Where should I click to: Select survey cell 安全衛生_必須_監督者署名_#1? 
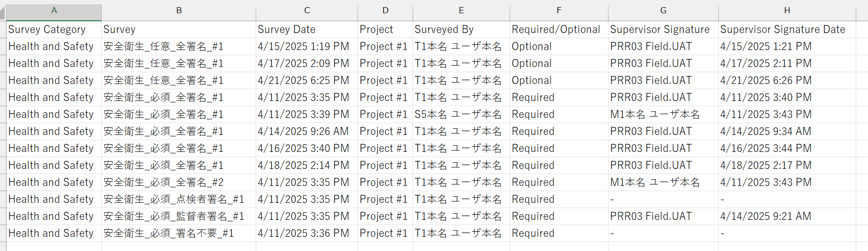179,216
